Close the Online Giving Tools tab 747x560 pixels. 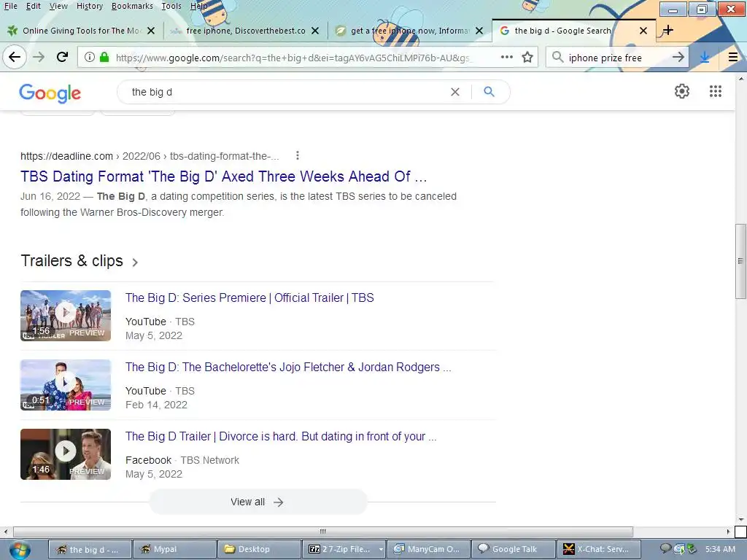[151, 31]
